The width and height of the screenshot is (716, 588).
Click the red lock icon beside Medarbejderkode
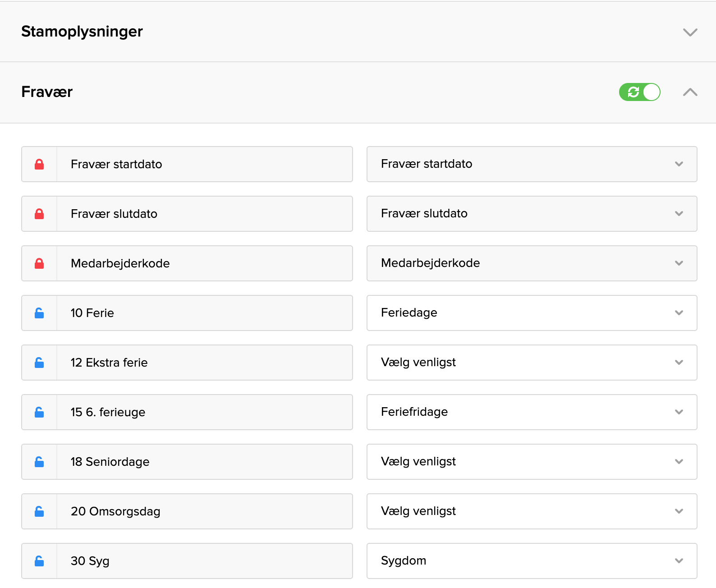39,263
